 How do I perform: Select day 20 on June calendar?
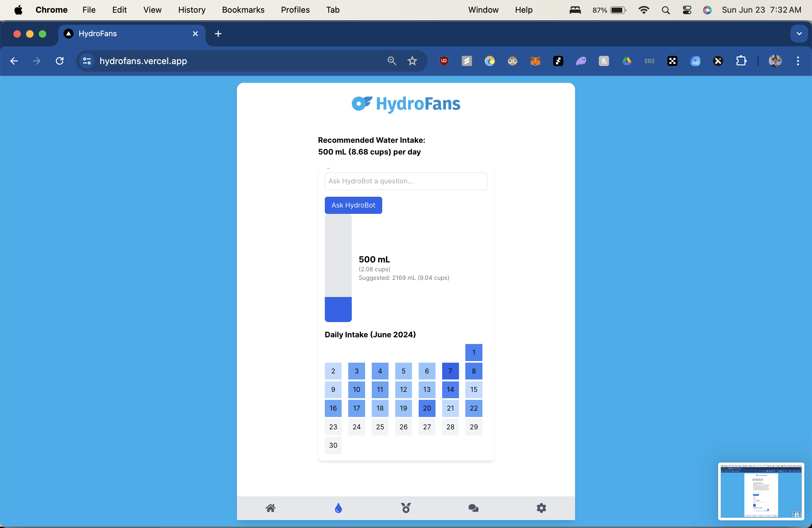[427, 408]
